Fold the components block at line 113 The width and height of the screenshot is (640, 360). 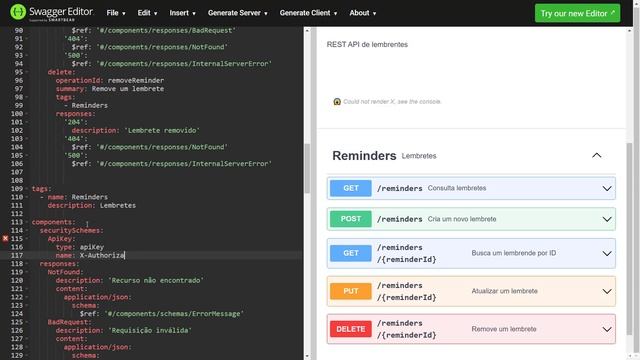pyautogui.click(x=27, y=222)
